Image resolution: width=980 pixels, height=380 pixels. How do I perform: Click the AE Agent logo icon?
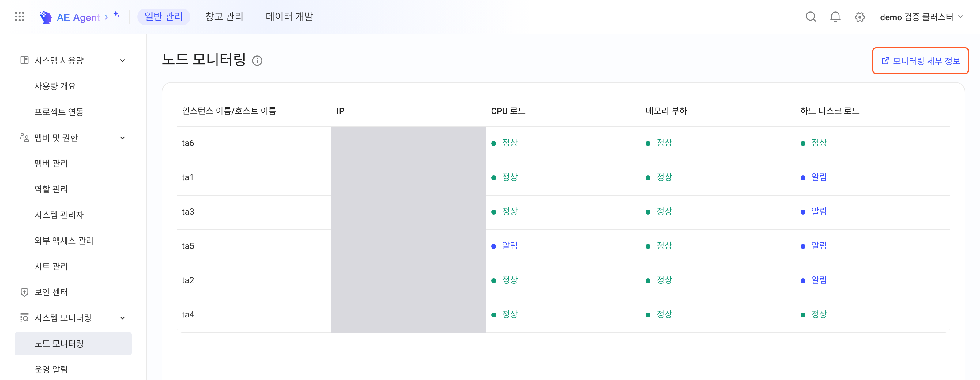pyautogui.click(x=45, y=17)
